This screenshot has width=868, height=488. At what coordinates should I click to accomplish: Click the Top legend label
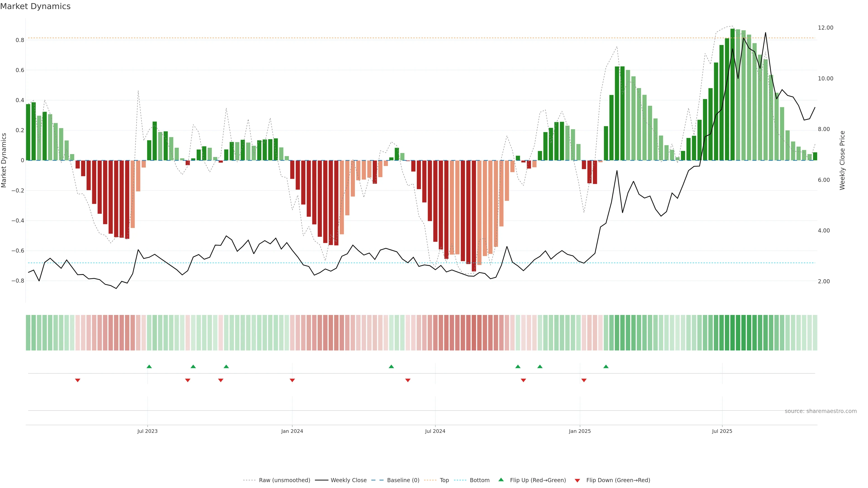(x=444, y=480)
